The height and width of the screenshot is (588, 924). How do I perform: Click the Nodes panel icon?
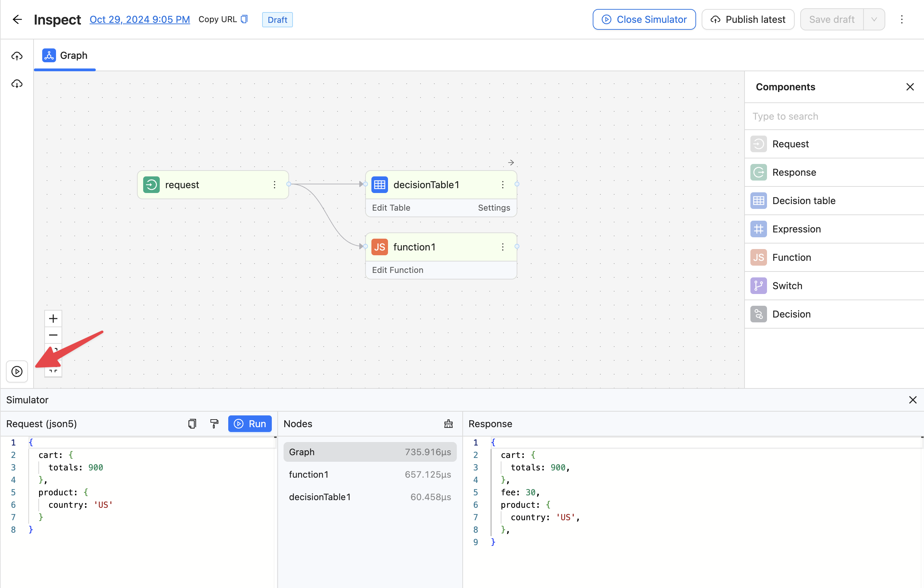(x=448, y=424)
